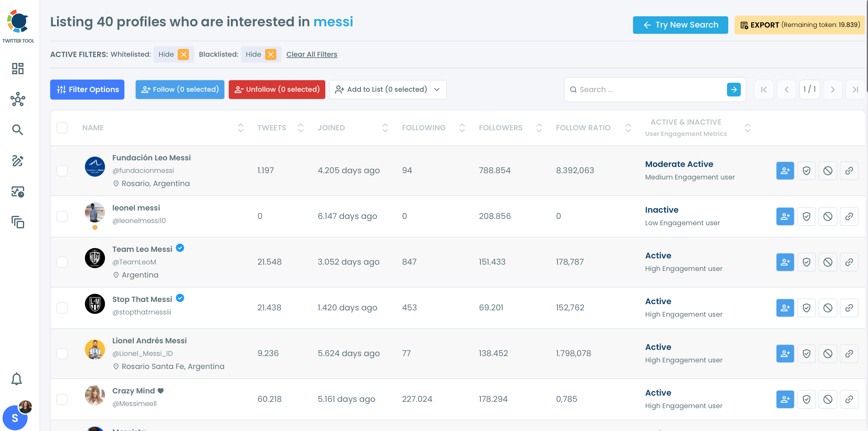Viewport: 868px width, 431px height.
Task: Open the network graph icon in sidebar
Action: click(18, 99)
